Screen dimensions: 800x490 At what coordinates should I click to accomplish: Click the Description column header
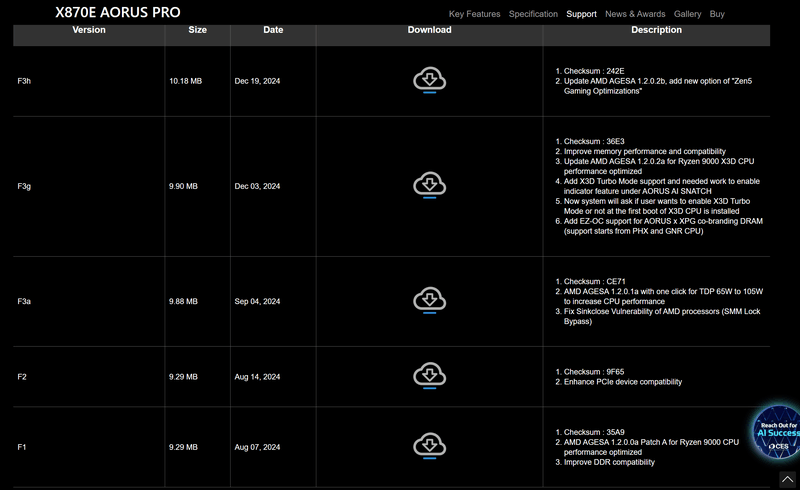tap(656, 30)
